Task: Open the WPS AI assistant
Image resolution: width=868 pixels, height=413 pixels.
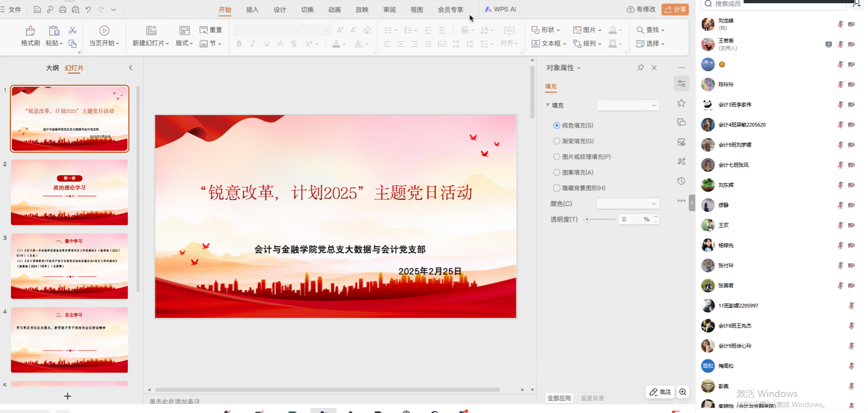Action: [500, 9]
